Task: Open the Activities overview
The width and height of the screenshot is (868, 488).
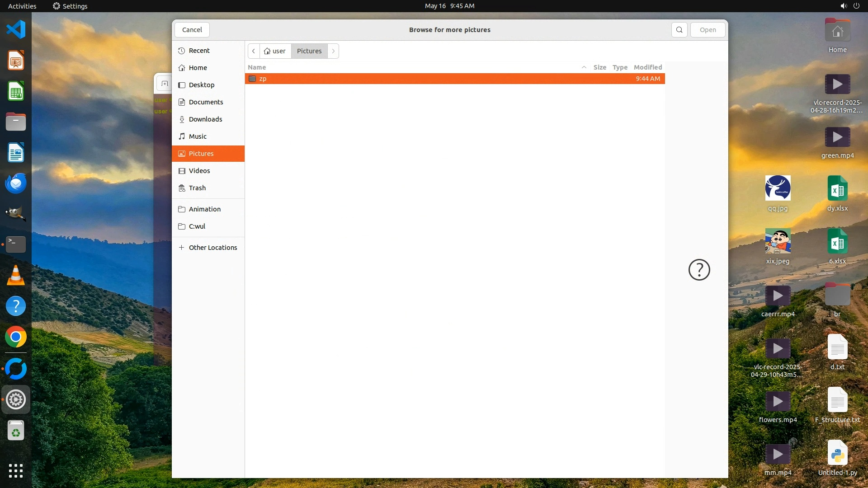Action: click(x=22, y=6)
